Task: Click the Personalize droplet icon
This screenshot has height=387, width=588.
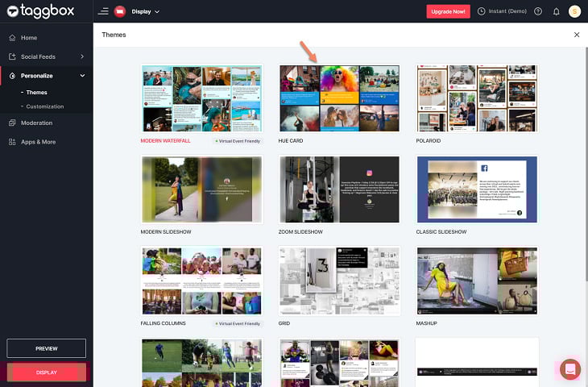Action: (12, 76)
